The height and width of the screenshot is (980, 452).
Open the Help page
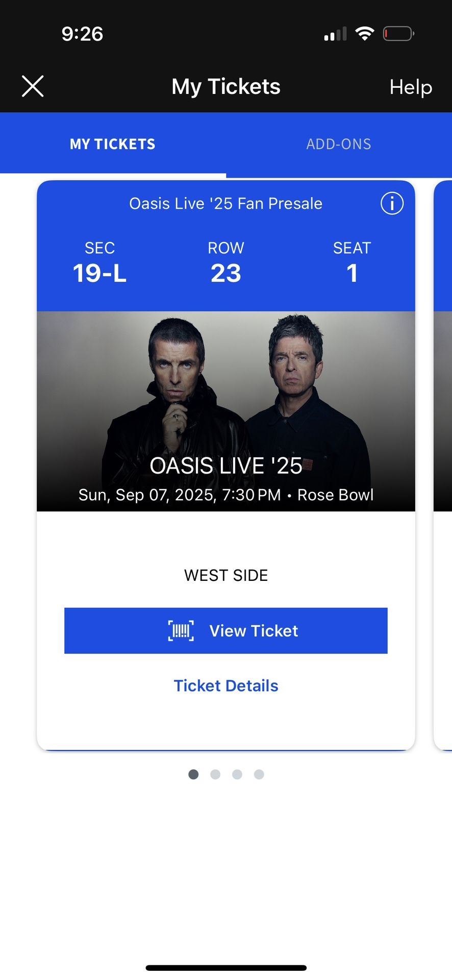411,87
